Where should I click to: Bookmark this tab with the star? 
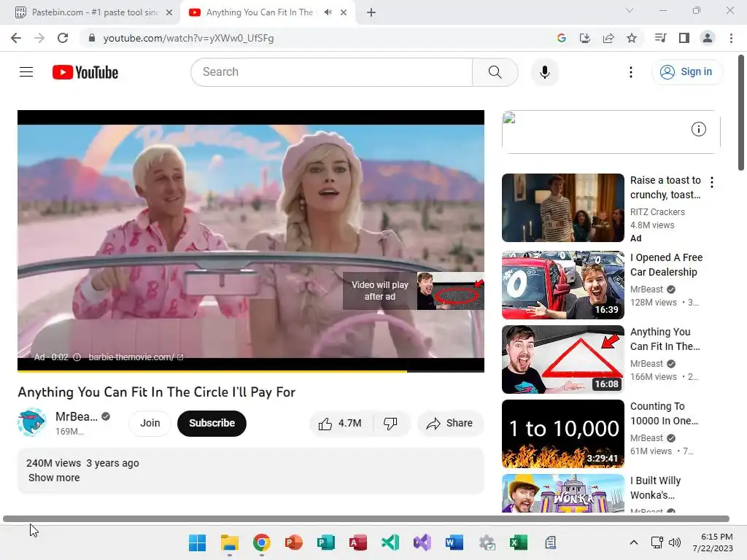pos(632,38)
